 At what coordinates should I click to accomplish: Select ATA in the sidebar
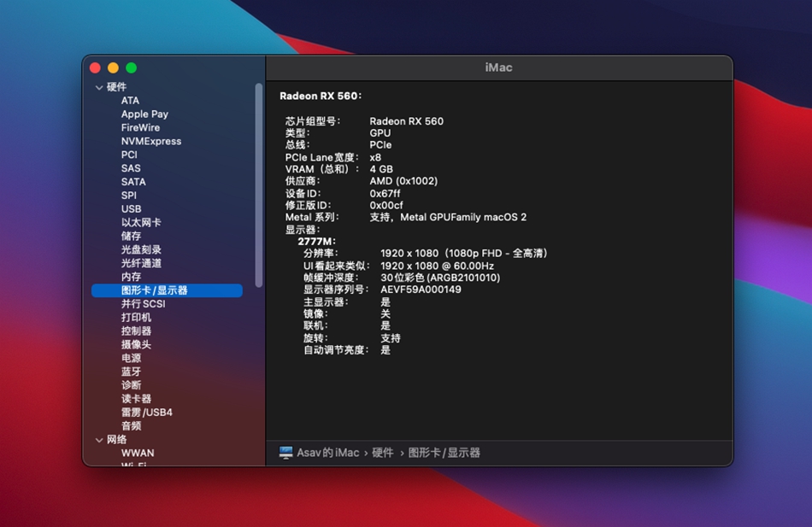(x=130, y=101)
